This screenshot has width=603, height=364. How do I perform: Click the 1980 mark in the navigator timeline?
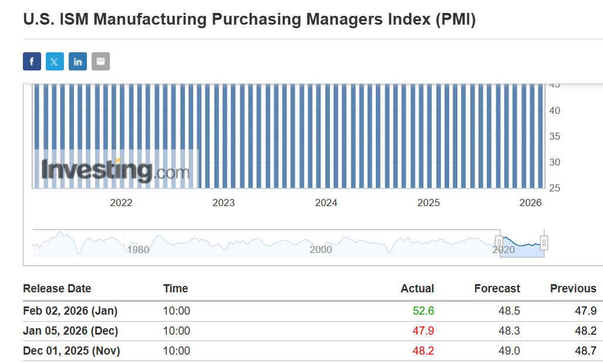pyautogui.click(x=138, y=250)
